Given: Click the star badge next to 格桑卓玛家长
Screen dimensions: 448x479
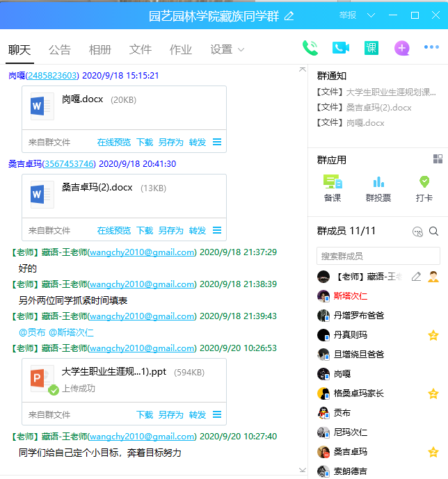Looking at the screenshot, I should [433, 393].
